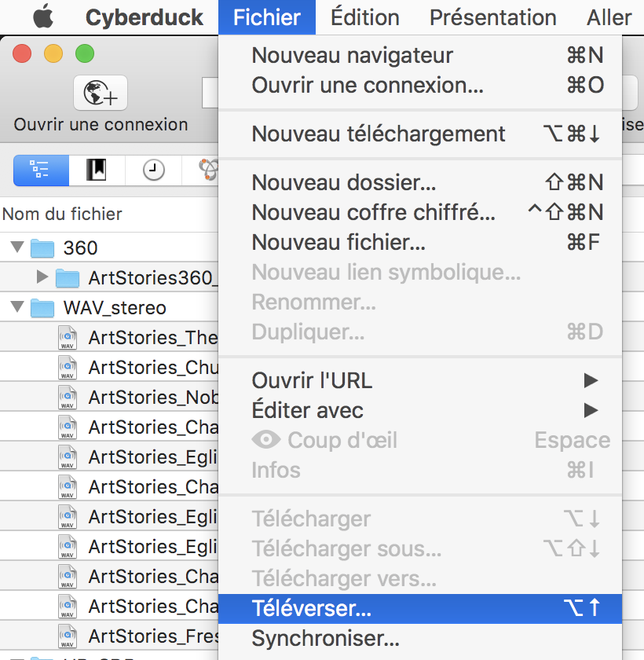The height and width of the screenshot is (660, 644).
Task: Open the Édition menu
Action: tap(364, 16)
